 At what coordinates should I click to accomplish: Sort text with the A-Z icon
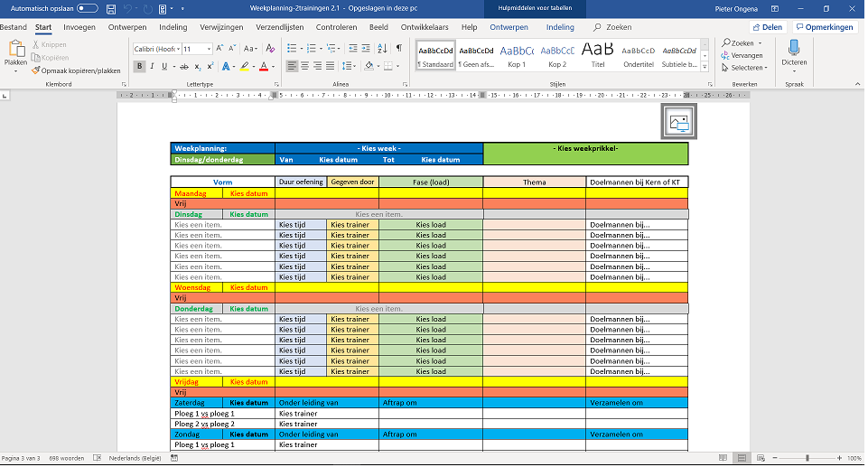pos(381,48)
